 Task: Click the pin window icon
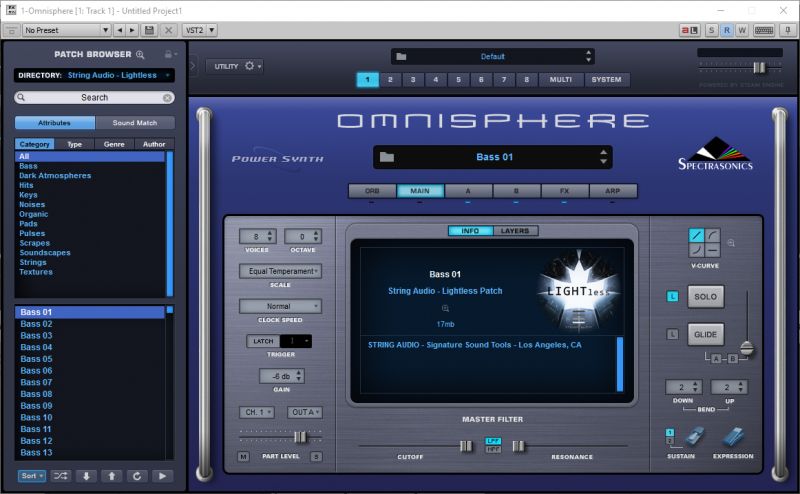pyautogui.click(x=788, y=30)
